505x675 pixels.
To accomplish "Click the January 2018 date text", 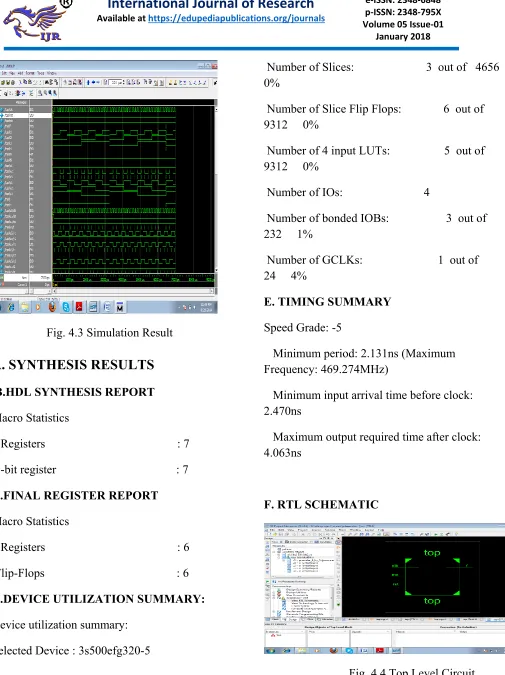I will pyautogui.click(x=403, y=36).
